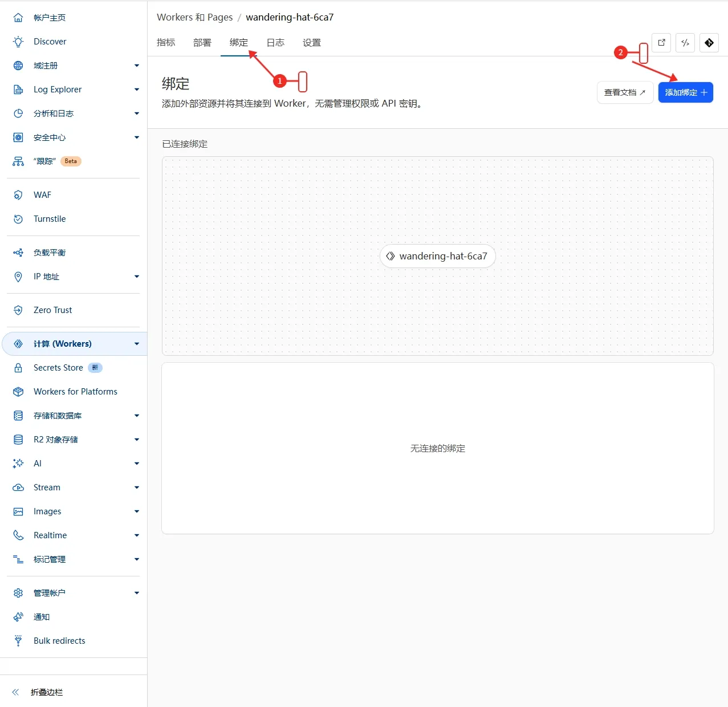Expand the 存储和数据库 menu arrow

(x=137, y=416)
